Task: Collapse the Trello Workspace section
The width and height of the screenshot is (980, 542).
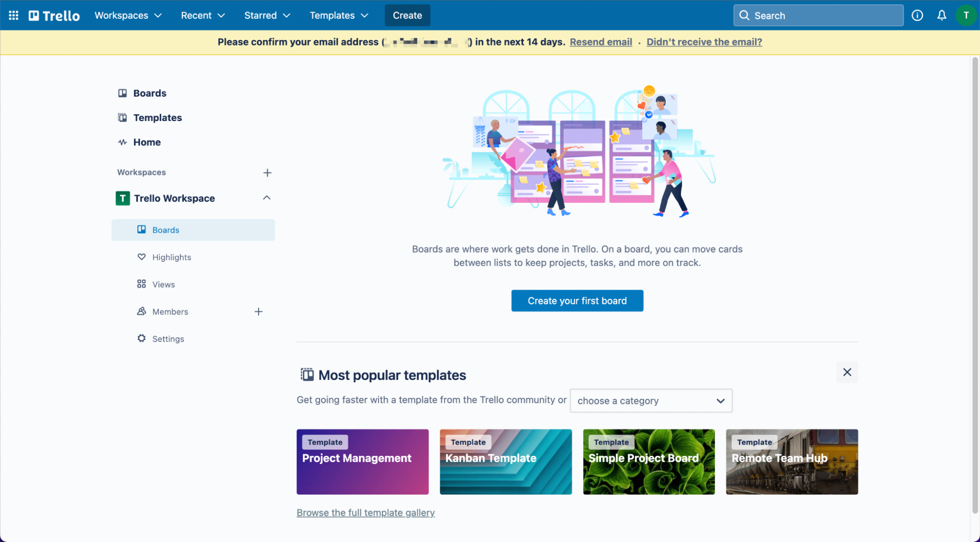Action: click(x=266, y=198)
